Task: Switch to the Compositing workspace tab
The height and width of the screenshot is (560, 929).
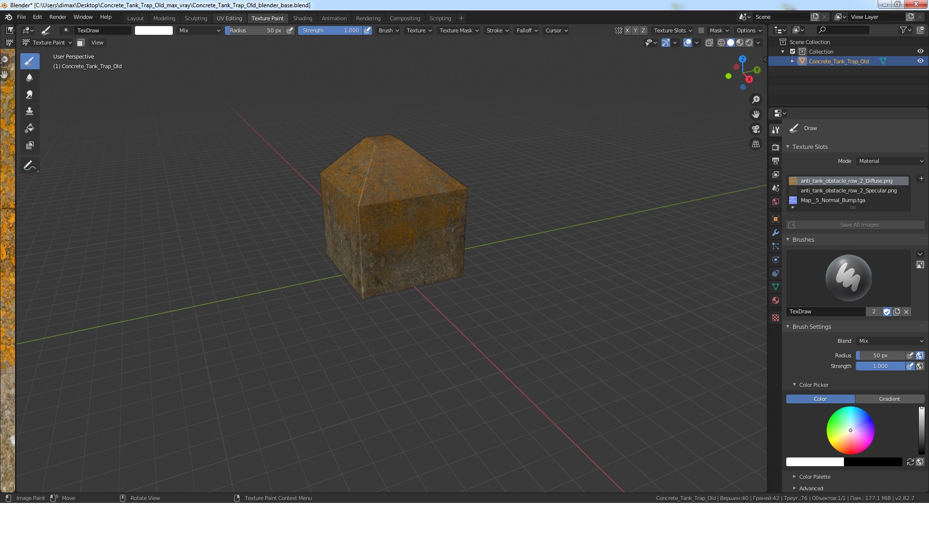Action: [405, 18]
